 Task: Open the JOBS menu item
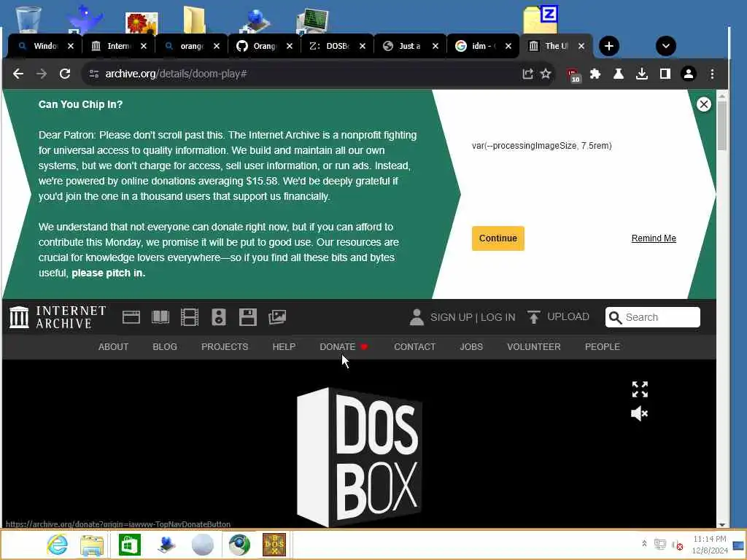tap(471, 346)
